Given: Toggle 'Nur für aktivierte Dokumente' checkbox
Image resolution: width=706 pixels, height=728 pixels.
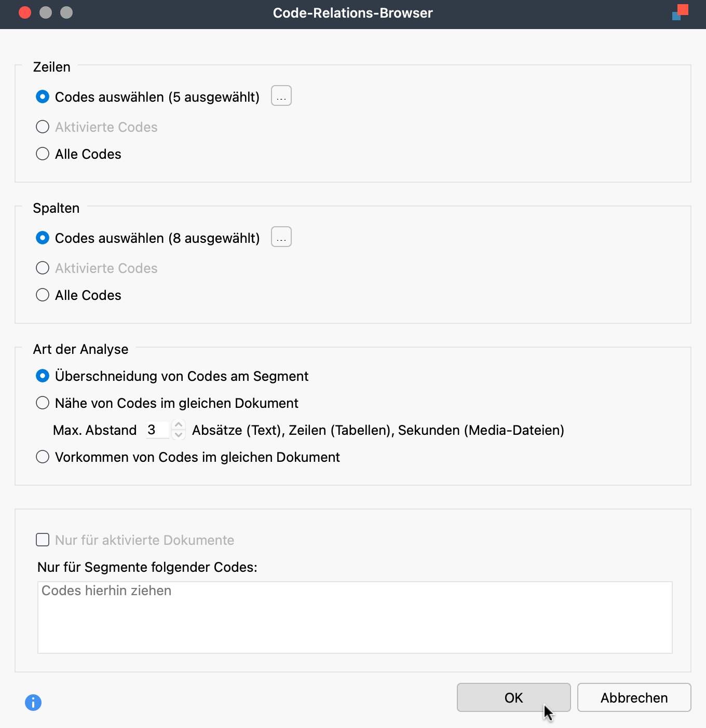Looking at the screenshot, I should [43, 540].
